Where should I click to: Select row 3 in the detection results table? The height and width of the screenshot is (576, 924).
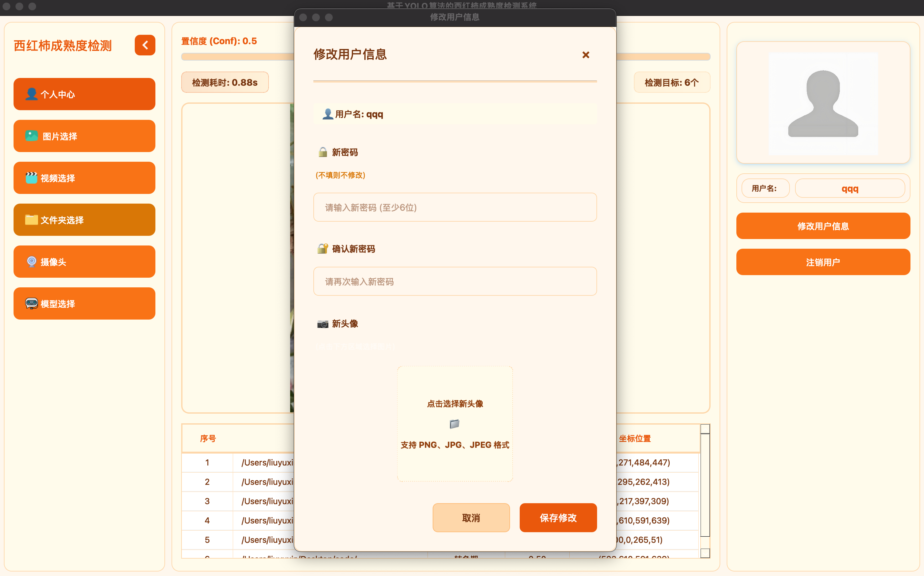(207, 501)
